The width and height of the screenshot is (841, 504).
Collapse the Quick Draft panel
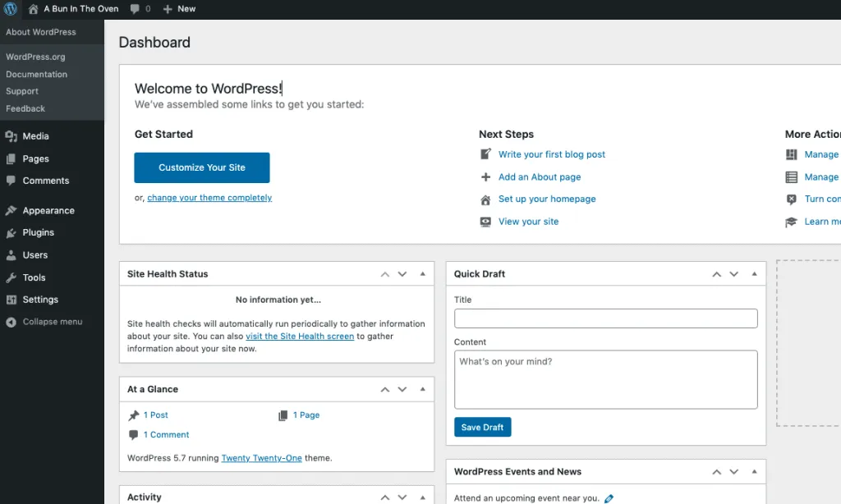point(754,273)
